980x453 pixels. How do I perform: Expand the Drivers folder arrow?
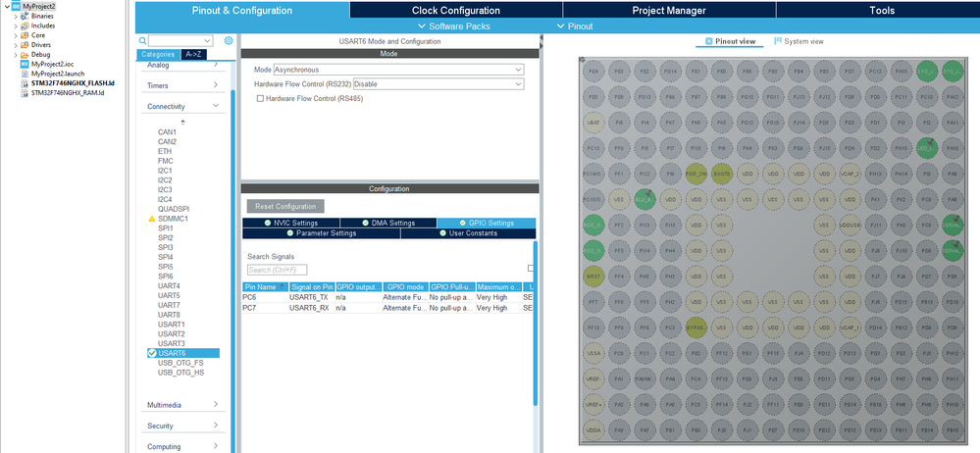[16, 45]
